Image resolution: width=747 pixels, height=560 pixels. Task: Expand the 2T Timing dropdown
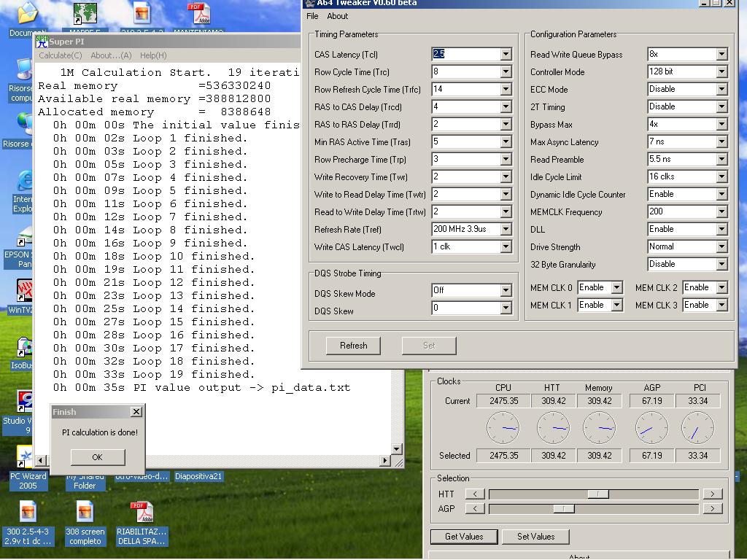pyautogui.click(x=721, y=106)
